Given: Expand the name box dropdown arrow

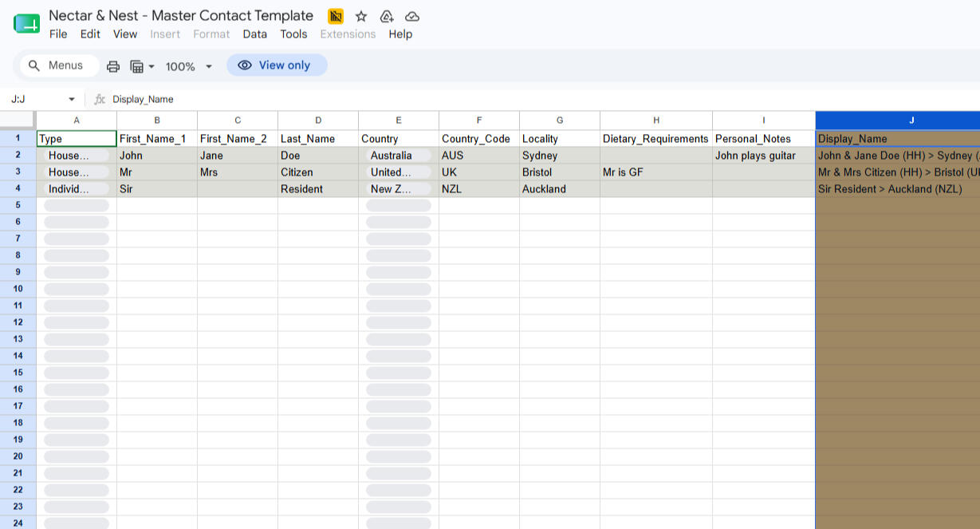Looking at the screenshot, I should pos(72,99).
